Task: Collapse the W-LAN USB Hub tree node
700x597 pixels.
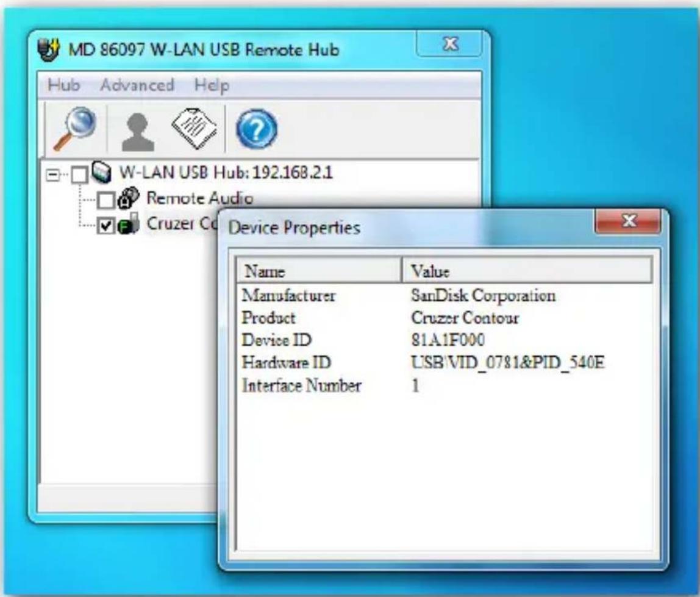Action: click(x=52, y=174)
